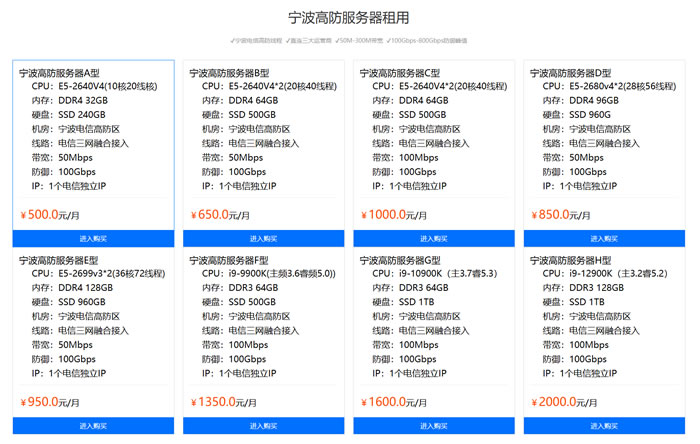Screen dimensions: 700x444
Task: Click 进入购买 under the ¥950.0 plan
Action: [x=93, y=425]
